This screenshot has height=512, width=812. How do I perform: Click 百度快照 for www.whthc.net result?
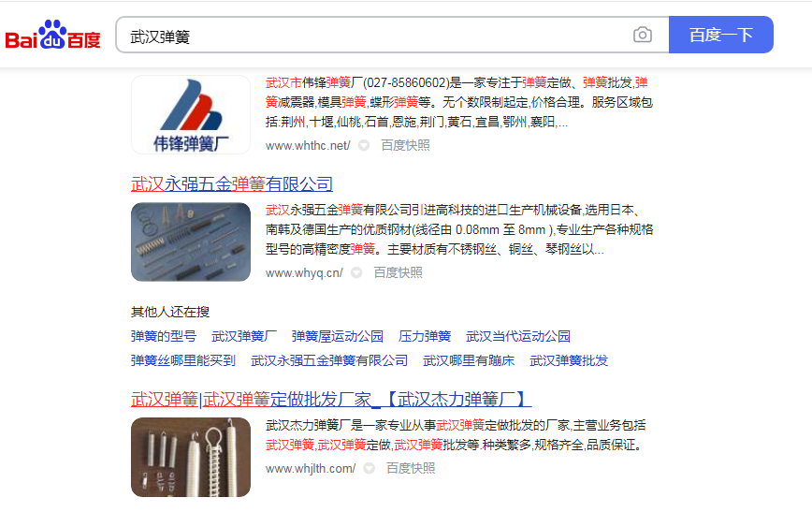405,146
